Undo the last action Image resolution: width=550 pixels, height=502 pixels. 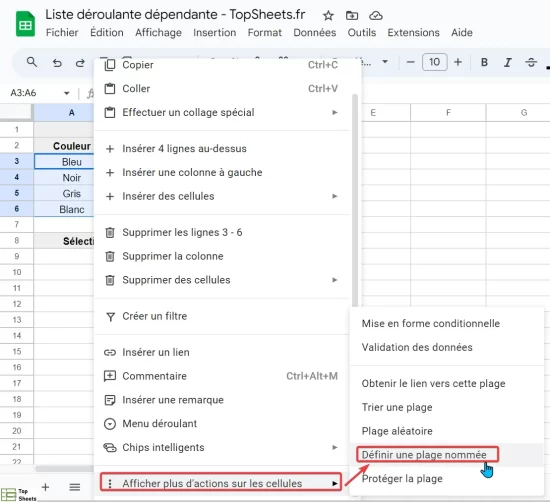point(57,63)
